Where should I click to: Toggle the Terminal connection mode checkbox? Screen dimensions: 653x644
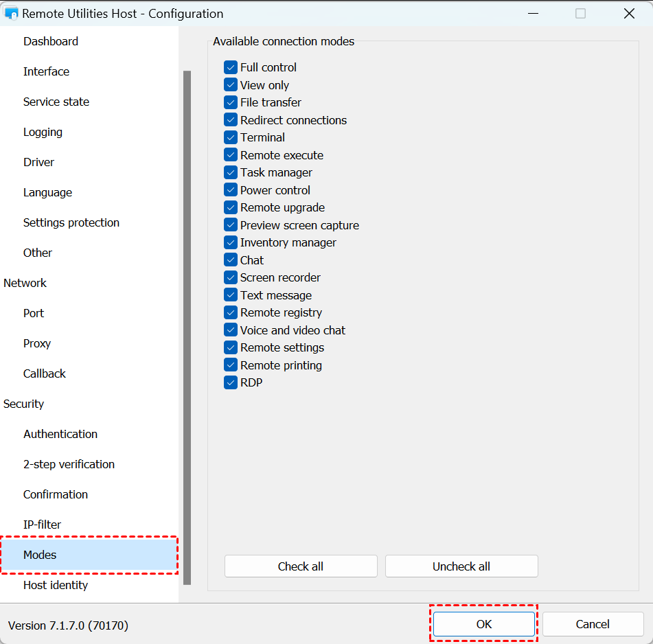231,137
